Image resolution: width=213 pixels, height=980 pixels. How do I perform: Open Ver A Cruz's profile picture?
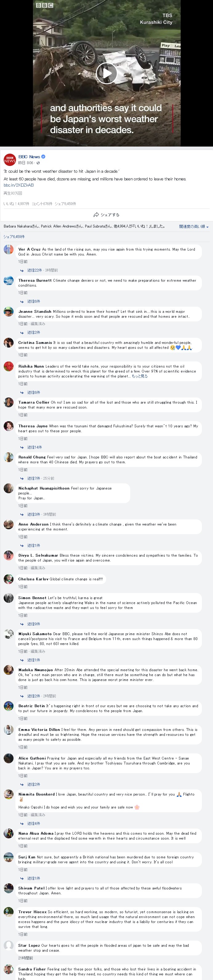[9, 250]
